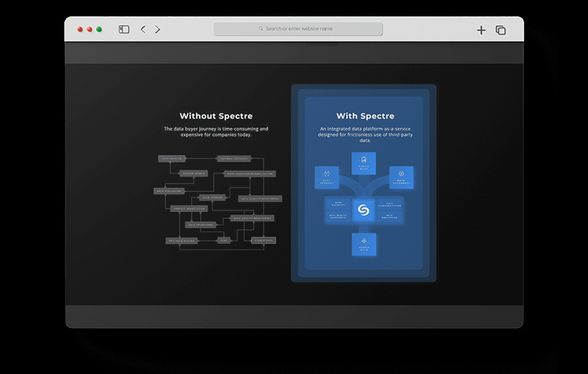Click the Vendor Search flowchart node
This screenshot has width=588, height=374.
coord(193,174)
